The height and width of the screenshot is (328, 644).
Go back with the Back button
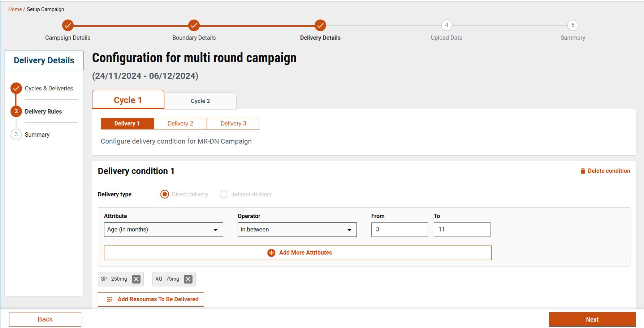coord(45,319)
